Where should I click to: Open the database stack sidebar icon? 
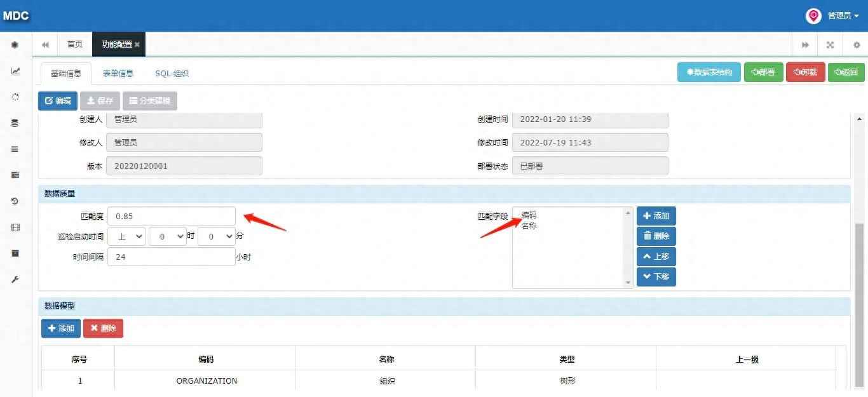tap(15, 123)
